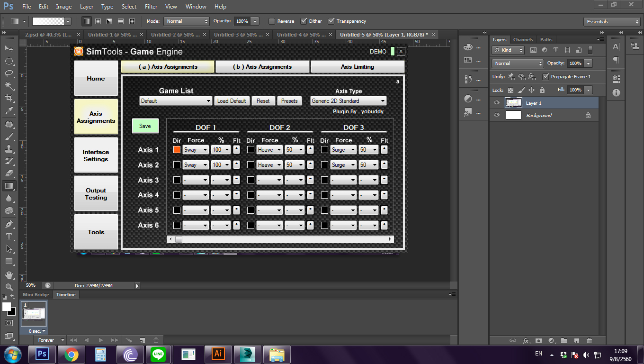
Task: Uncheck Propagate Frame 1 checkbox
Action: pyautogui.click(x=546, y=76)
